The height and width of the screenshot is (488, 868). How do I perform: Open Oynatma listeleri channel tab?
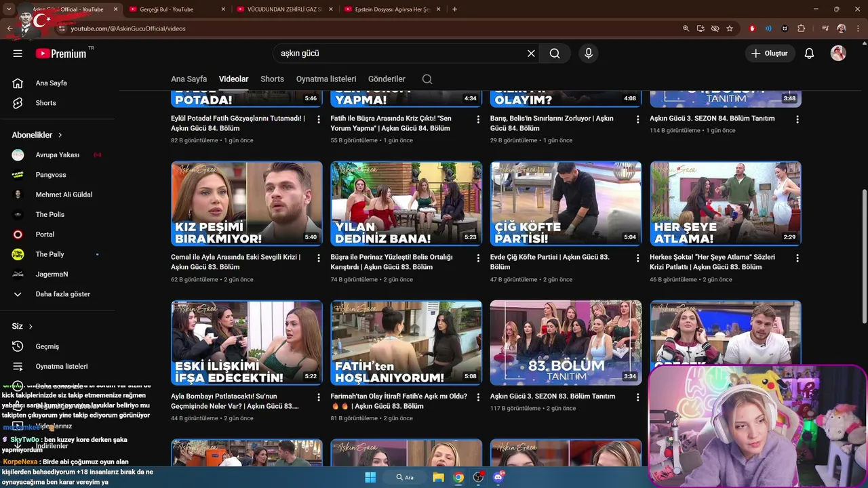pyautogui.click(x=326, y=79)
